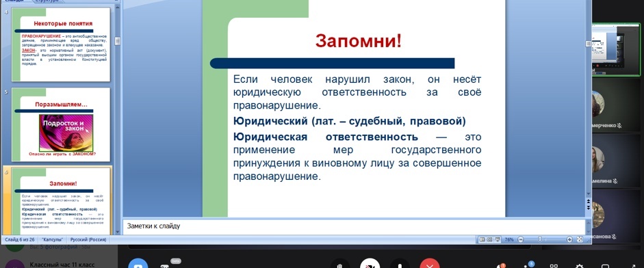This screenshot has width=644, height=268.
Task: Toggle camera off button in call toolbar
Action: click(x=370, y=264)
